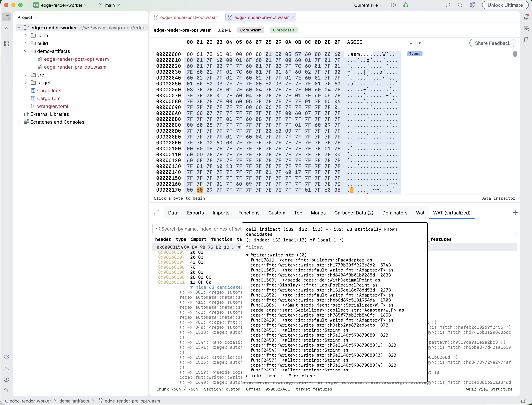Open Cargo.toml in the project tree

[x=49, y=98]
